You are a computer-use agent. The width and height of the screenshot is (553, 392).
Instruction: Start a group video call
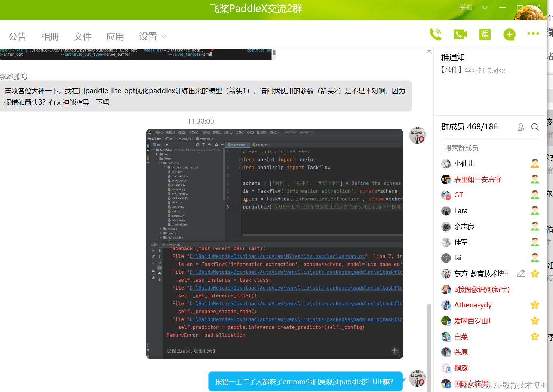(460, 34)
